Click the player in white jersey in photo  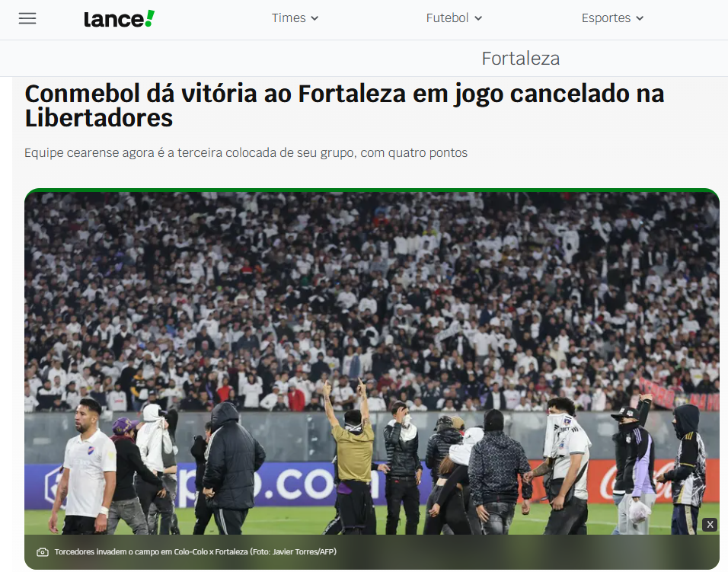(84, 467)
